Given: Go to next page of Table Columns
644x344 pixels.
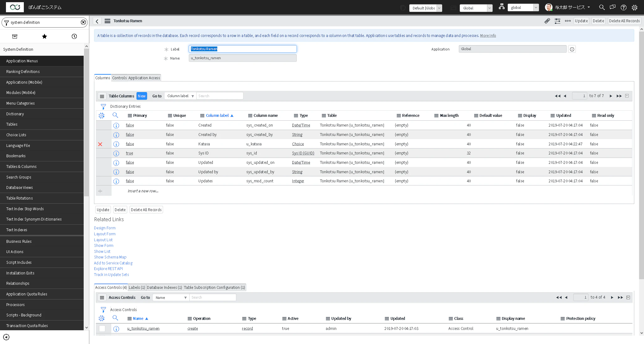Looking at the screenshot, I should coord(611,96).
